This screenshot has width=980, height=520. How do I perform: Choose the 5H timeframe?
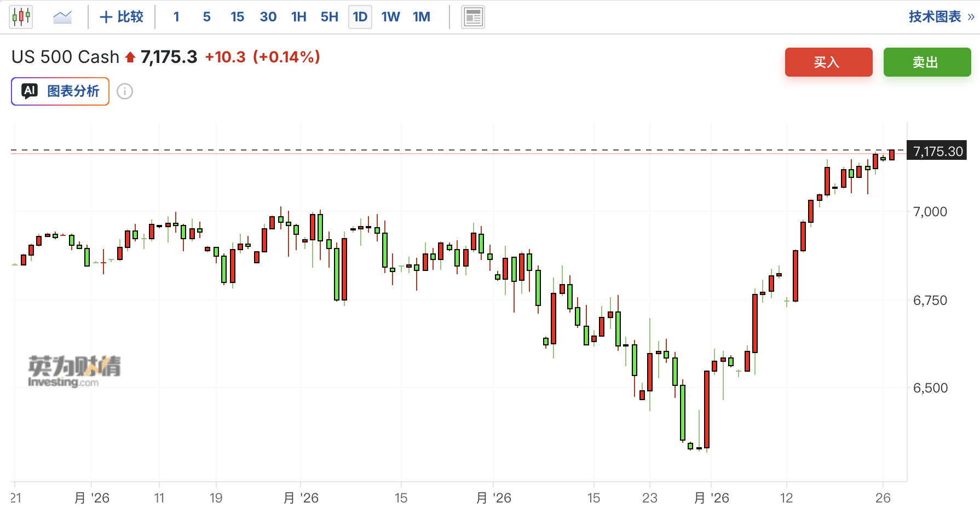tap(329, 17)
